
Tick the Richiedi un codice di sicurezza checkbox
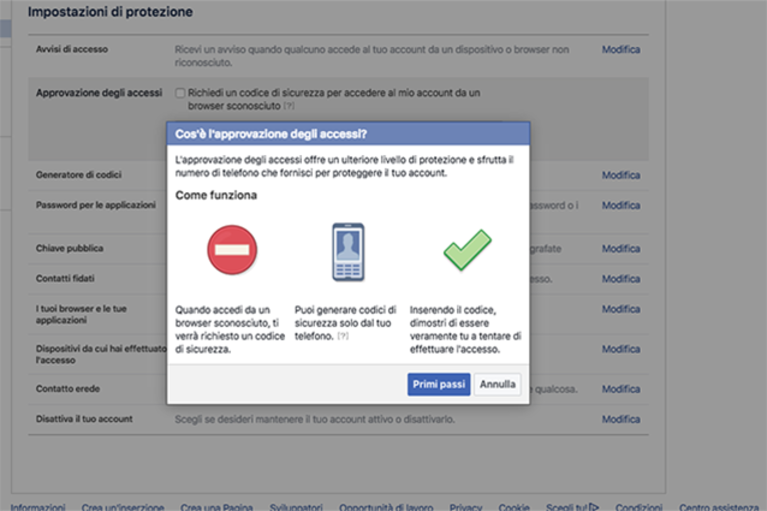pos(180,93)
